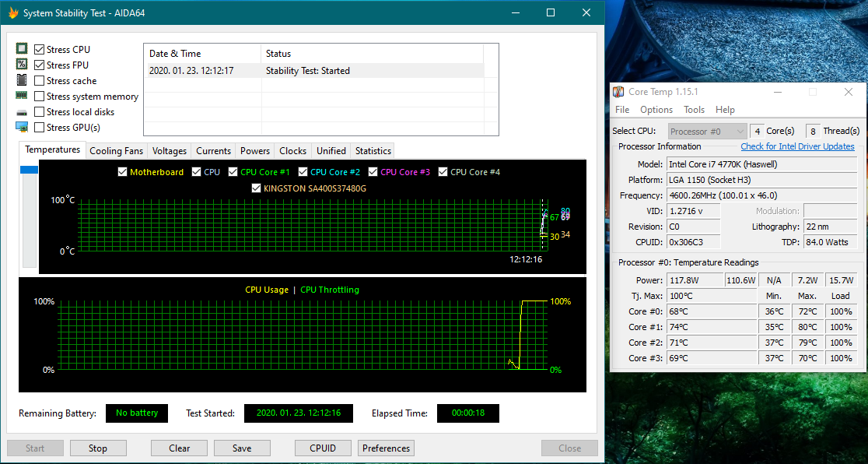Viewport: 868px width, 464px height.
Task: Click the Model field showing Intel Core i7 4770K
Action: tap(762, 164)
